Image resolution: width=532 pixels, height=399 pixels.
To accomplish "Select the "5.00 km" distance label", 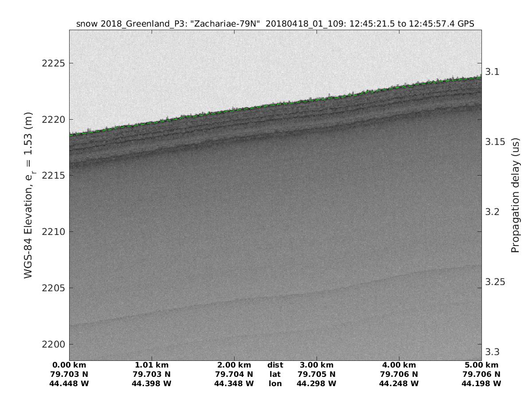I will [481, 365].
